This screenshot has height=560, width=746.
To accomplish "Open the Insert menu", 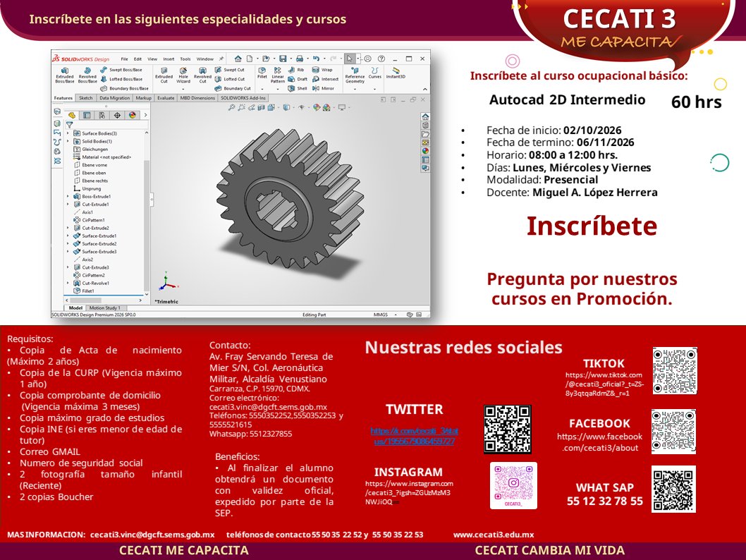I will point(169,59).
